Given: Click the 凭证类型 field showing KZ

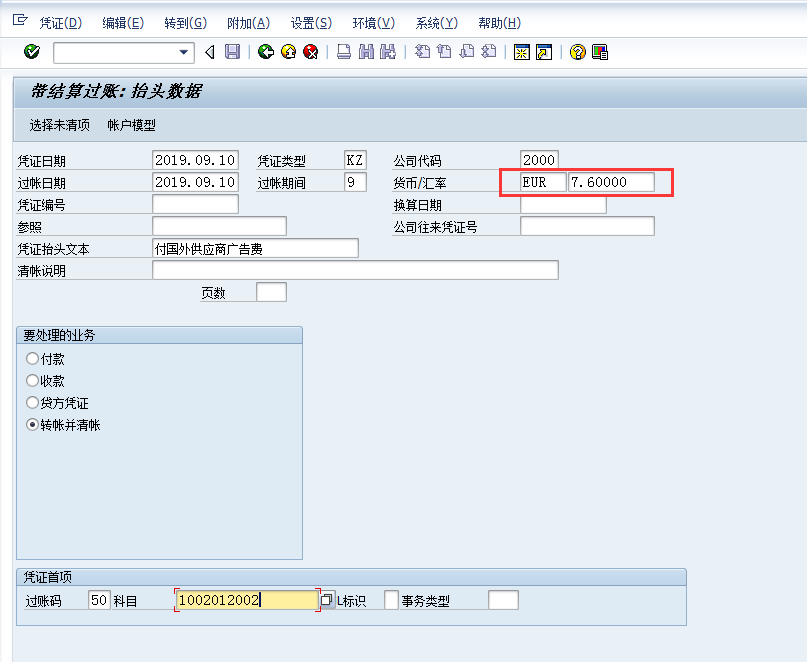Looking at the screenshot, I should [x=355, y=160].
